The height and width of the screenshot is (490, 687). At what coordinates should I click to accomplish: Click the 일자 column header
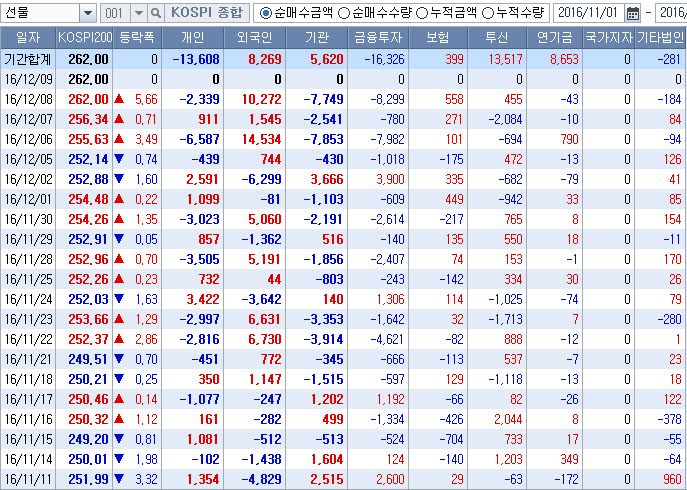click(28, 38)
